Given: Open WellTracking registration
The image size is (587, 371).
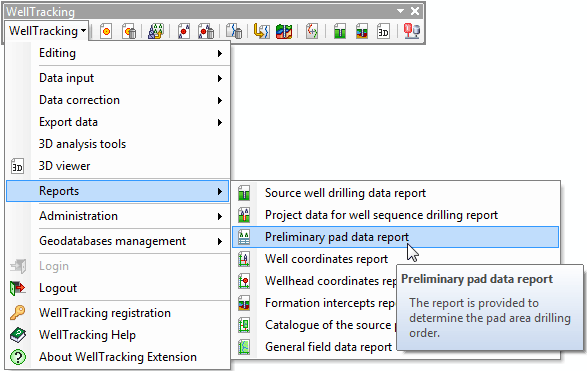Looking at the screenshot, I should coord(118,313).
